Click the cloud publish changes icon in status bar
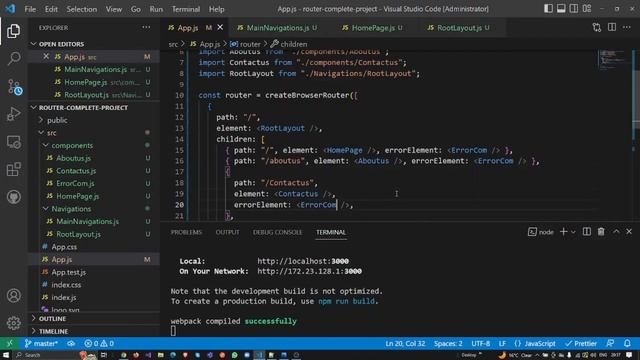The image size is (640, 360). click(x=71, y=343)
